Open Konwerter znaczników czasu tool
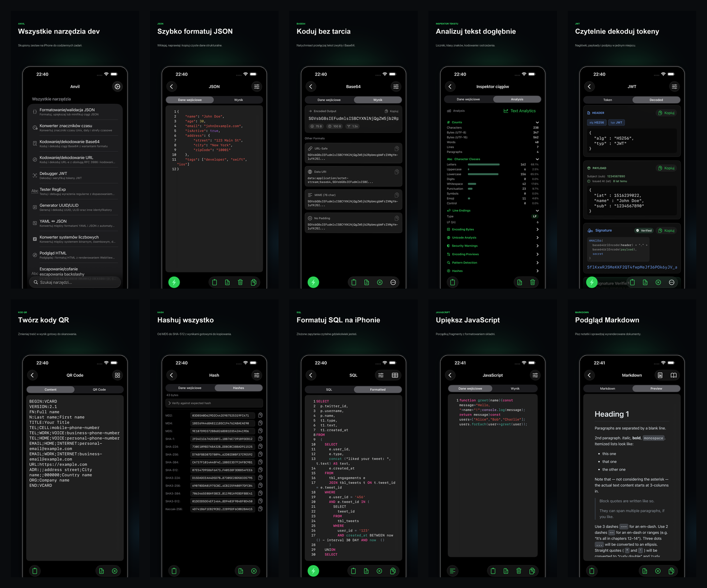 click(75, 128)
